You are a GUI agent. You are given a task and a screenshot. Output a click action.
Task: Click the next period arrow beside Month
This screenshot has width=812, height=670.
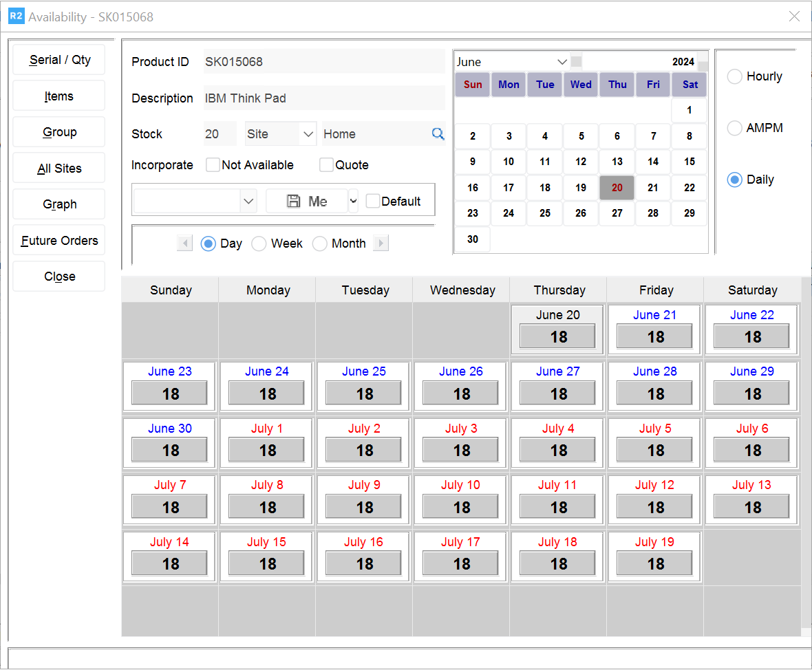pos(381,244)
